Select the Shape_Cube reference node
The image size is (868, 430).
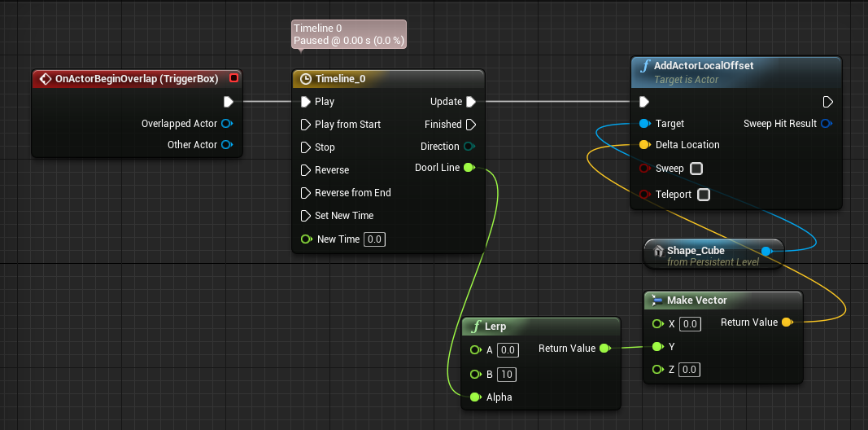pos(713,254)
